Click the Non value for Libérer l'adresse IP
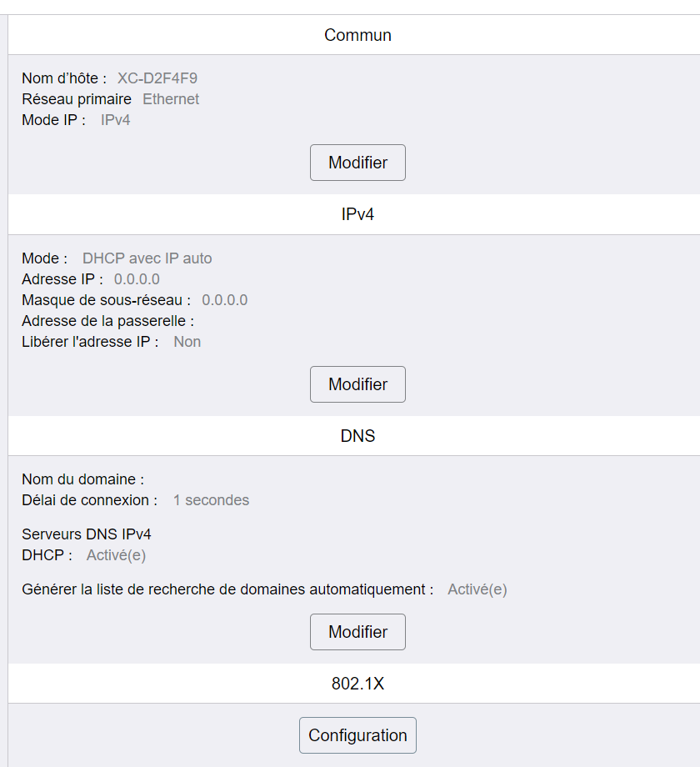 [187, 342]
